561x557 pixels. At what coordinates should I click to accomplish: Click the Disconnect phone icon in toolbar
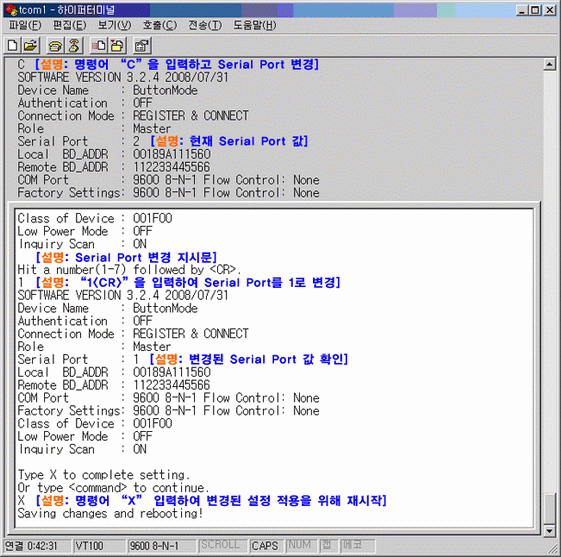[x=74, y=45]
